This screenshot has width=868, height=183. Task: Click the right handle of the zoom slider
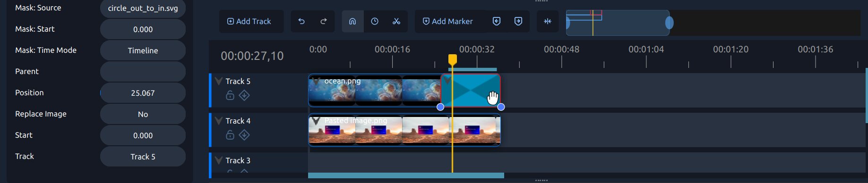(x=669, y=23)
